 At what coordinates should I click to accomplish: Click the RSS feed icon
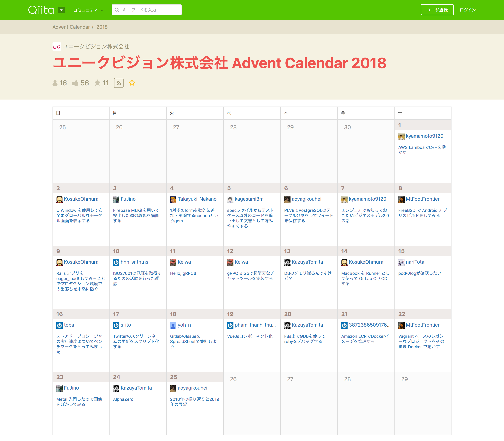(119, 83)
